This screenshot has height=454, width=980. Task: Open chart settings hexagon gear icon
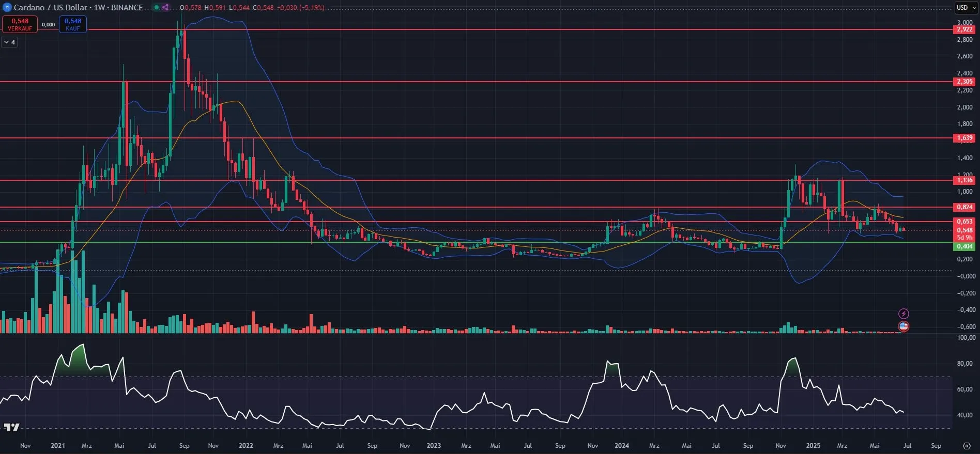click(967, 445)
